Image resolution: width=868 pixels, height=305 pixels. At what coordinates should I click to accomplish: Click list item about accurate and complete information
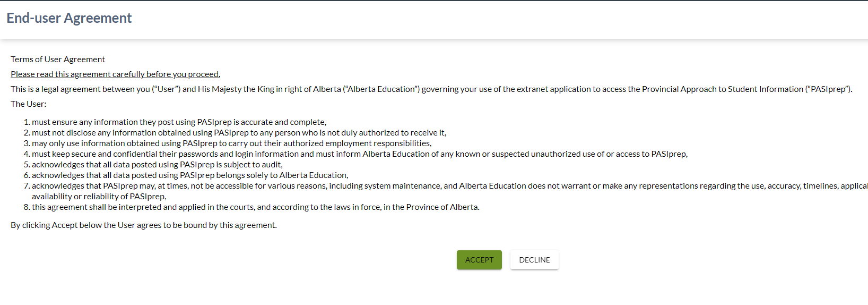(x=179, y=122)
